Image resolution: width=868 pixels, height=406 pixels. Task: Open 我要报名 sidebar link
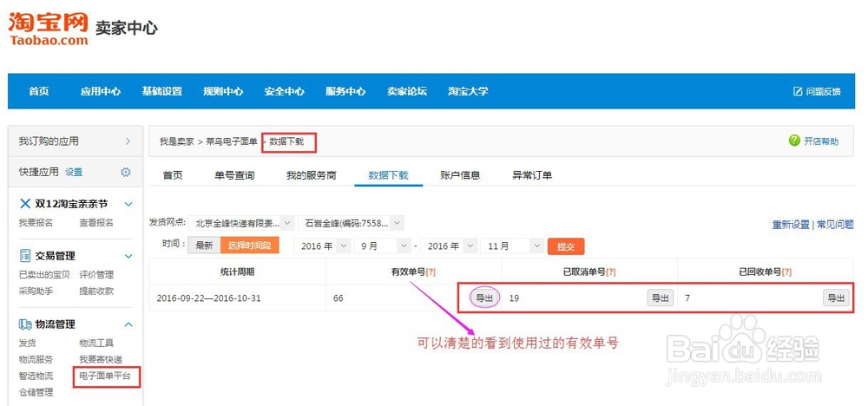click(36, 222)
